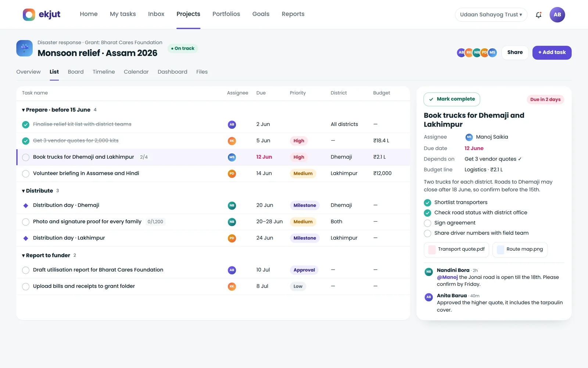Open the Transport quote.pdf attachment
Screen dimensions: 588x368
456,249
